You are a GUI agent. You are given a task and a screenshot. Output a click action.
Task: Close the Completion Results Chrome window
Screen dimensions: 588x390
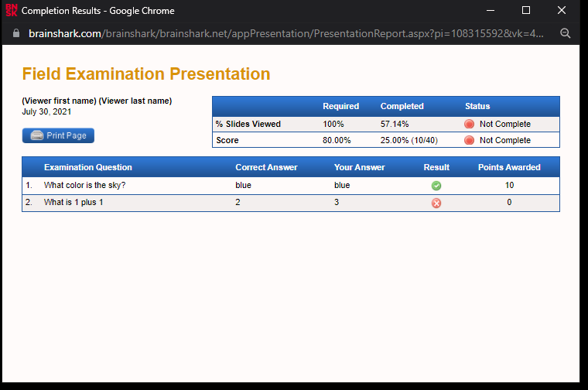[562, 11]
